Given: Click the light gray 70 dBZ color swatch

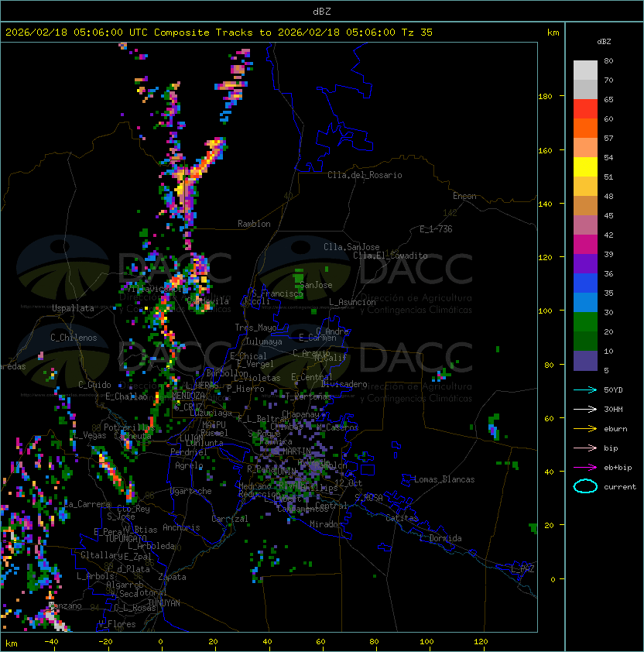Looking at the screenshot, I should [585, 70].
